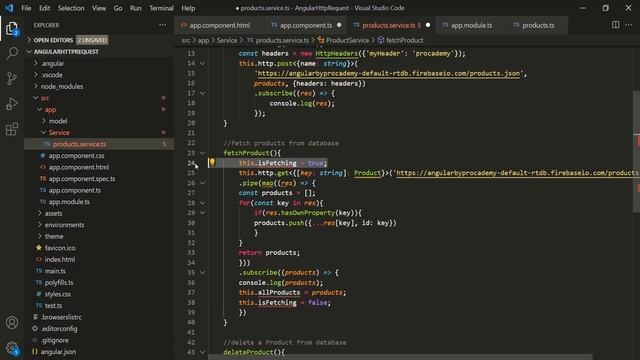The image size is (640, 360).
Task: Open polyfills.ts in file tree
Action: [59, 282]
